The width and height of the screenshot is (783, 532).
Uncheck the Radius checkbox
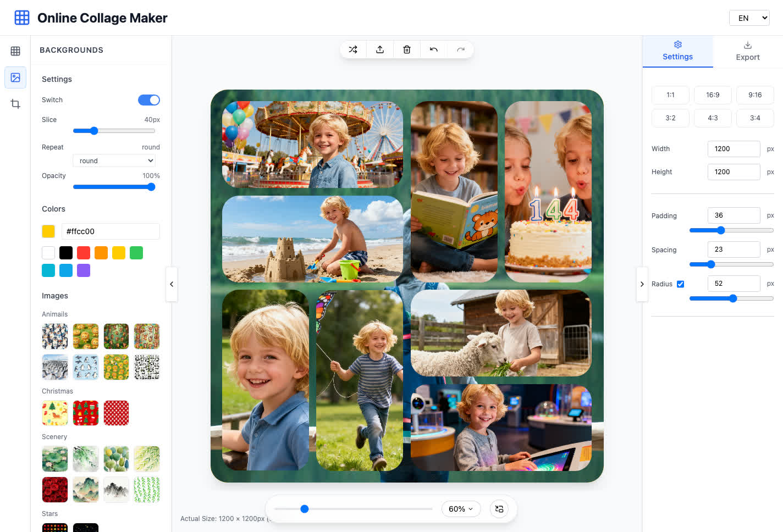(680, 284)
